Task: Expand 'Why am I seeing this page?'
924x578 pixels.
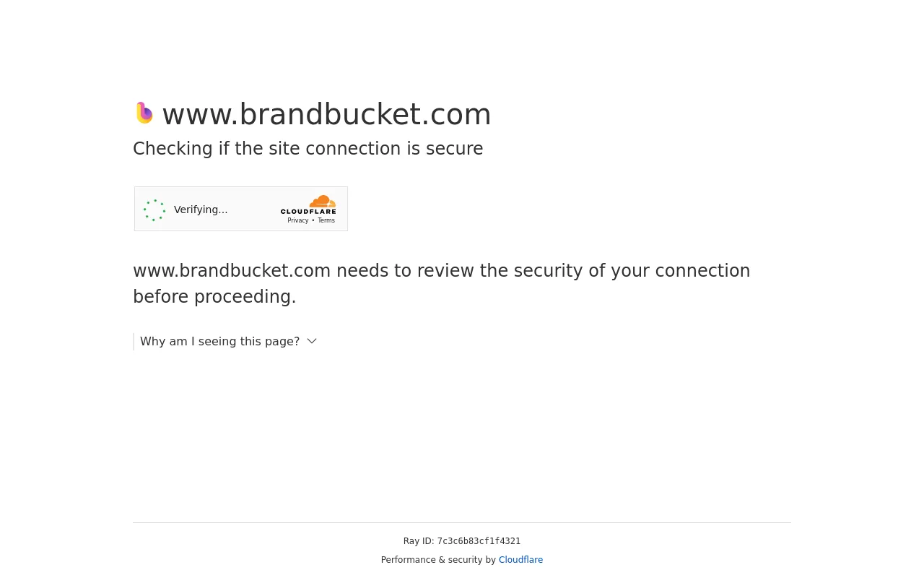Action: tap(219, 341)
